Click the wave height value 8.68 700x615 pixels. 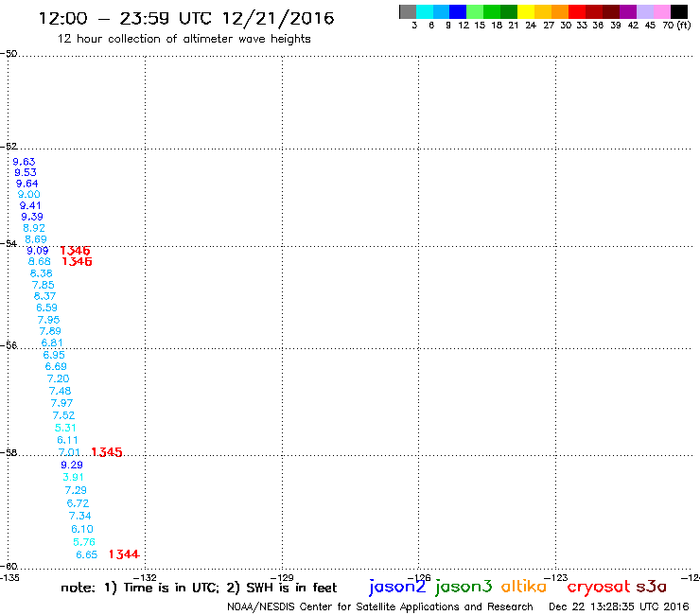point(40,261)
